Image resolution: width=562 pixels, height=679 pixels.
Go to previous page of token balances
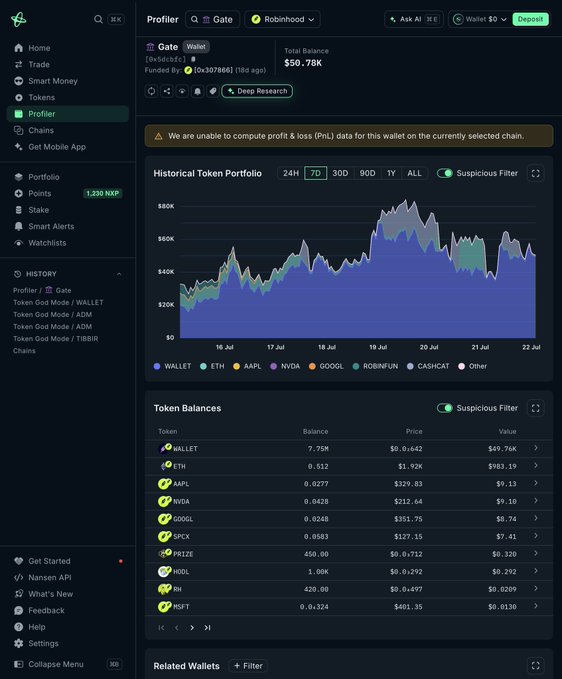click(177, 627)
